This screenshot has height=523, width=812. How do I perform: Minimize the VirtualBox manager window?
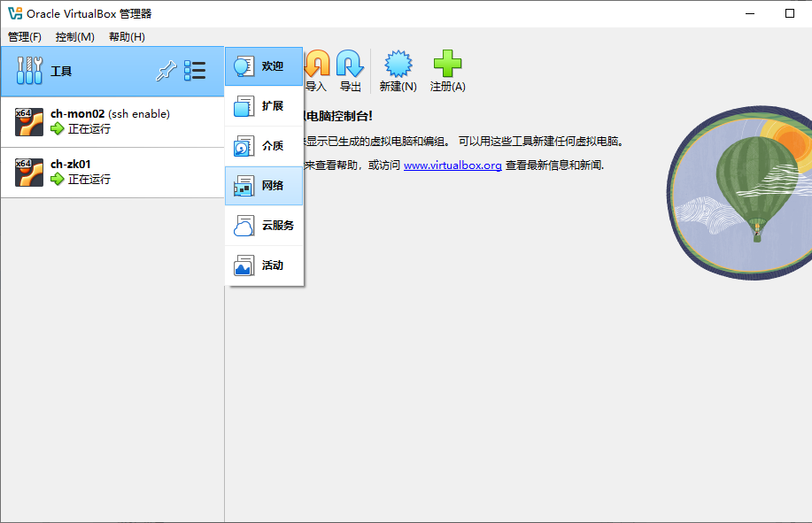750,13
